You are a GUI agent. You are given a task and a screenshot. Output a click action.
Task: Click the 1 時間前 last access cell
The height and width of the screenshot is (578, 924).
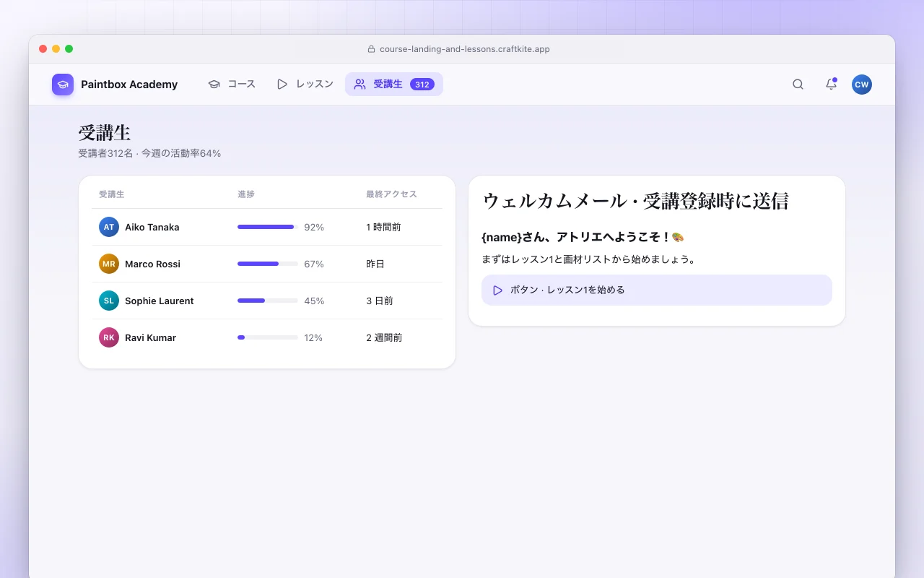[383, 227]
